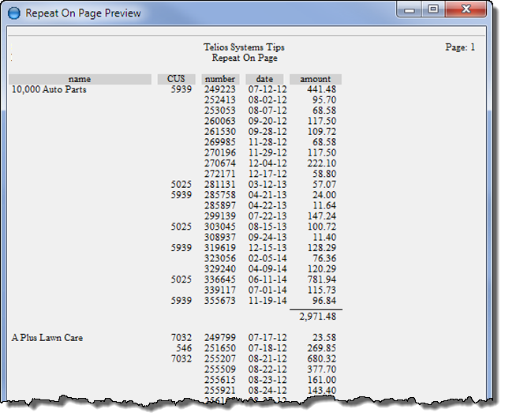Click the 'amount' column header
Screen dimensions: 505x420
click(316, 79)
